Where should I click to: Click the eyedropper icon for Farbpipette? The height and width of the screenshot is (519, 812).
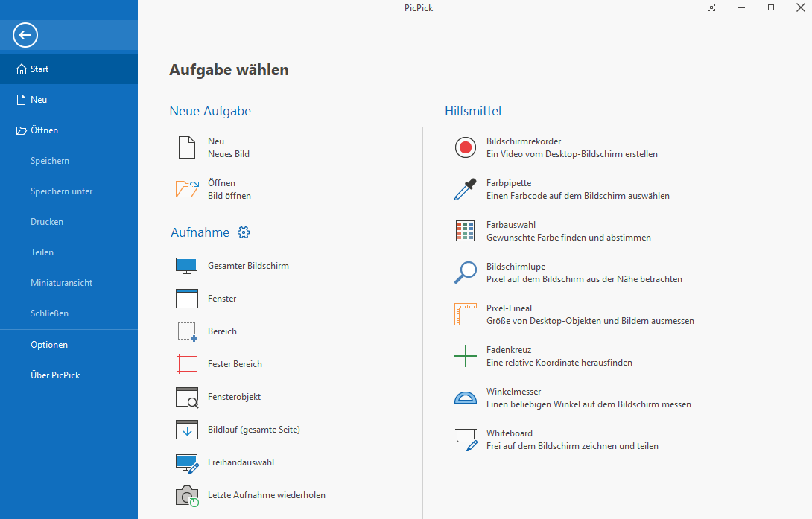466,189
